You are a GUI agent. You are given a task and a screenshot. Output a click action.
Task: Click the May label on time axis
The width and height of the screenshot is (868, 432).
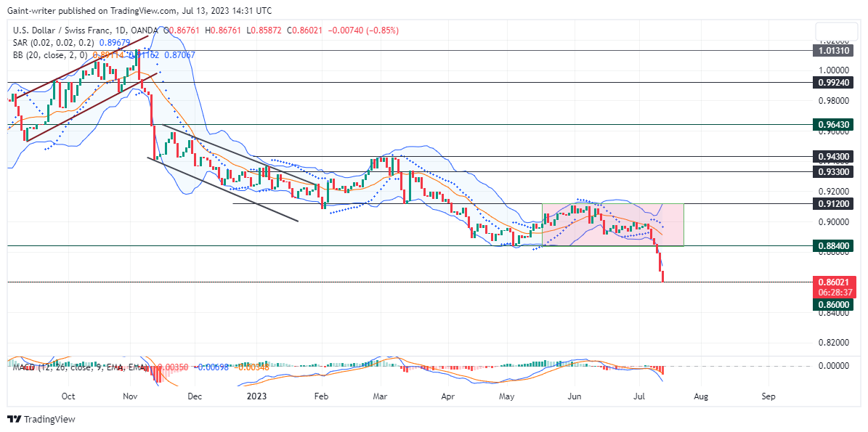tap(507, 396)
